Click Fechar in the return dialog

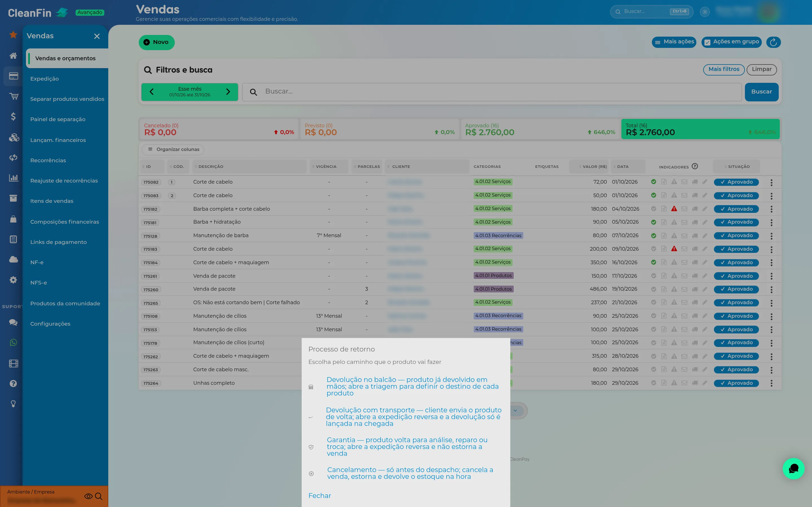(319, 496)
